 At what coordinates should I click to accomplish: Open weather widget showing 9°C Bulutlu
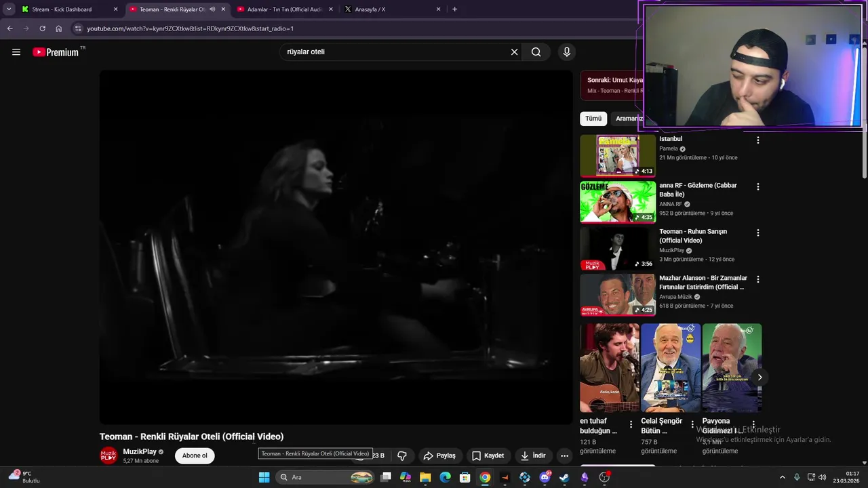click(x=24, y=477)
